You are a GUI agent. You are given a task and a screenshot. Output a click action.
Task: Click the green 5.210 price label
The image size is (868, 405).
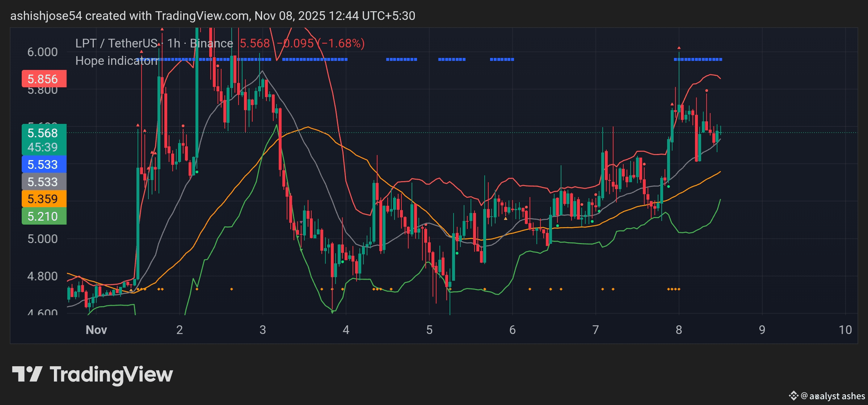44,216
